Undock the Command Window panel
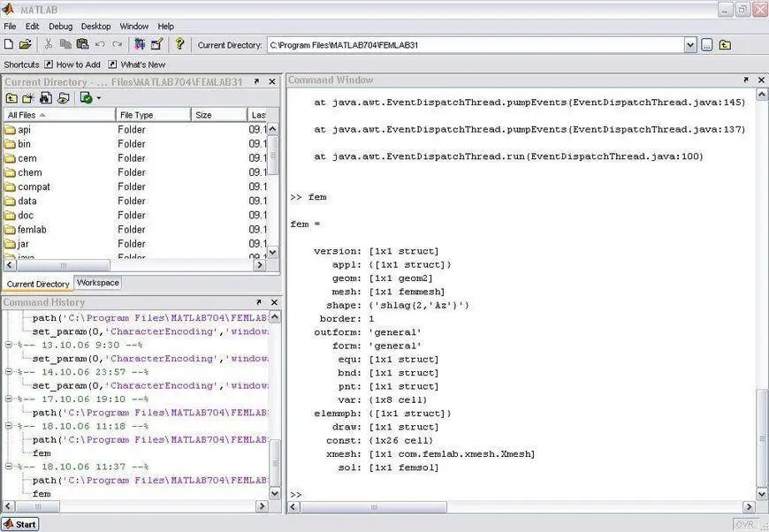The image size is (769, 532). pyautogui.click(x=746, y=80)
